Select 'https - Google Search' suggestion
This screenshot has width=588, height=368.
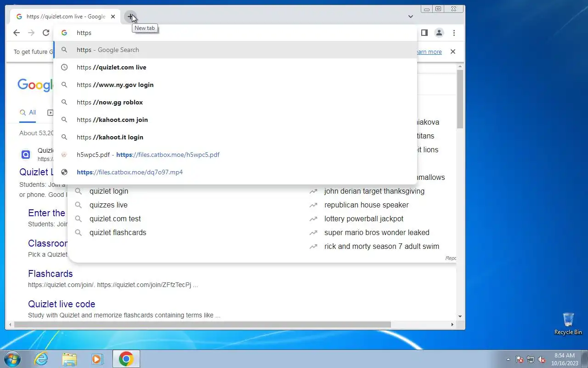235,50
